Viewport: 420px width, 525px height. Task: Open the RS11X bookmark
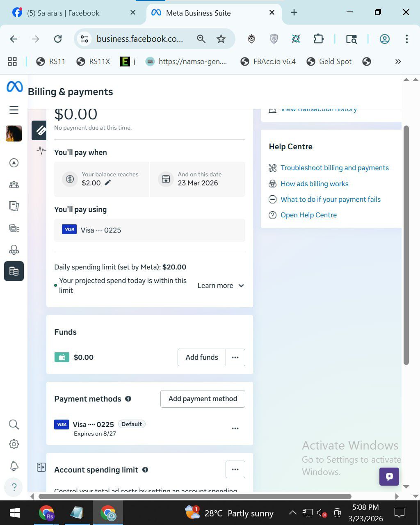pyautogui.click(x=94, y=62)
